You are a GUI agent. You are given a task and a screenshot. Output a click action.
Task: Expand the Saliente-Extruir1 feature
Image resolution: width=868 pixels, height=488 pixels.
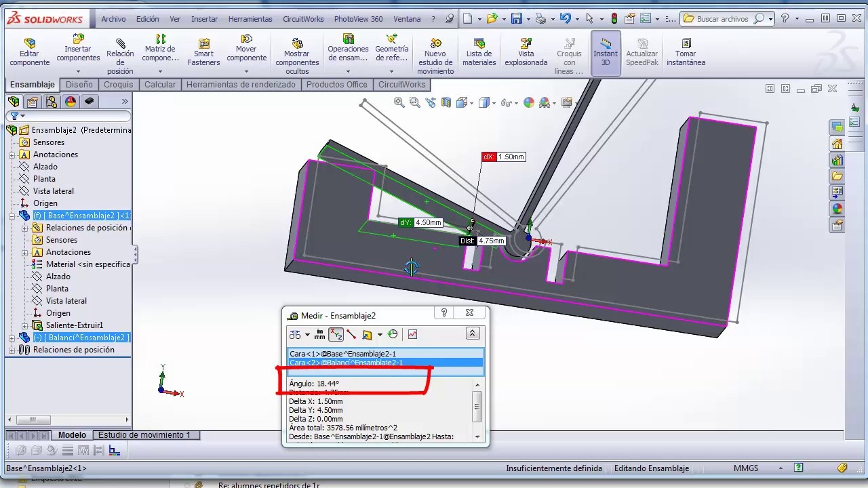(25, 325)
